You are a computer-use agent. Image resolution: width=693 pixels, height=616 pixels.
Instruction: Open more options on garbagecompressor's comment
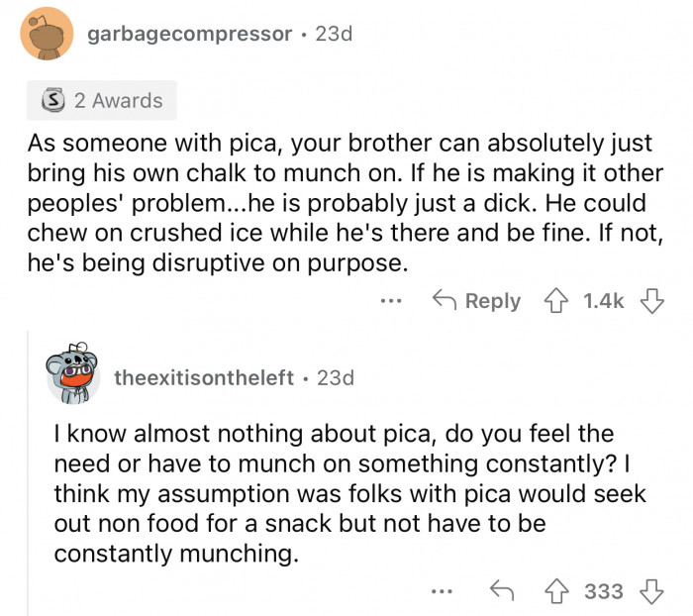pos(393,301)
